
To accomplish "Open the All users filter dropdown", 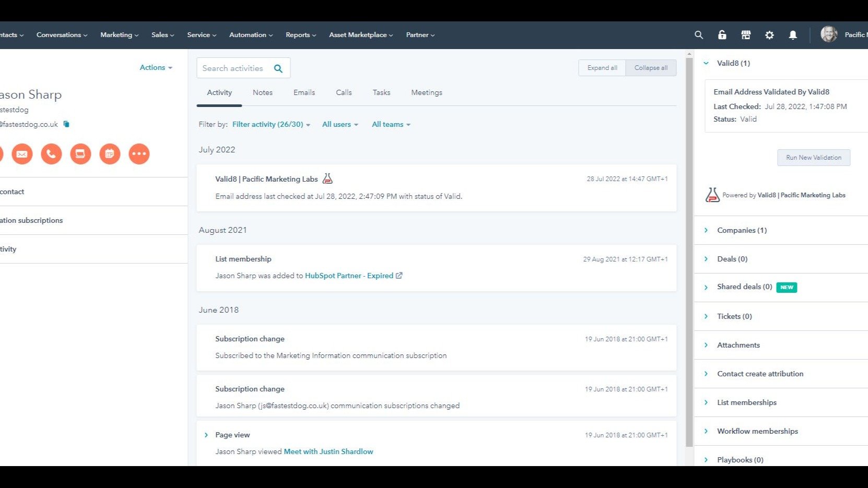I will [340, 125].
